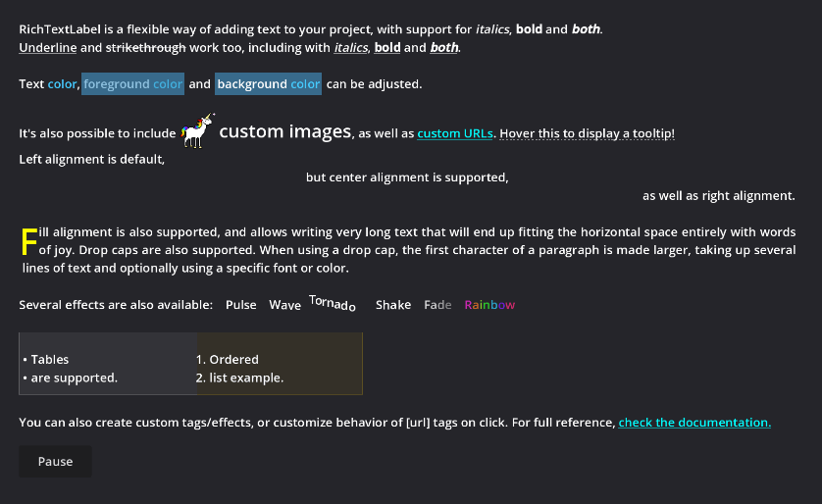Click the highlighted 'foreground color' text

(132, 83)
